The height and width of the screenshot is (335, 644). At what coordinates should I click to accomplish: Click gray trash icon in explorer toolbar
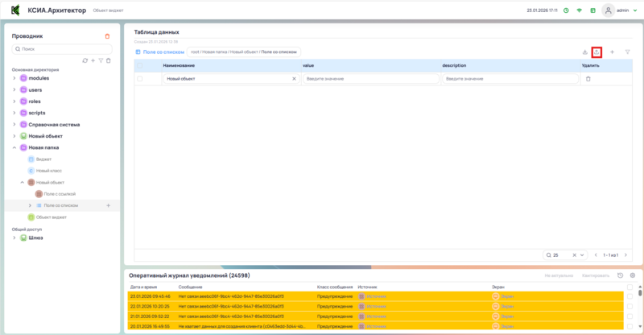(109, 60)
